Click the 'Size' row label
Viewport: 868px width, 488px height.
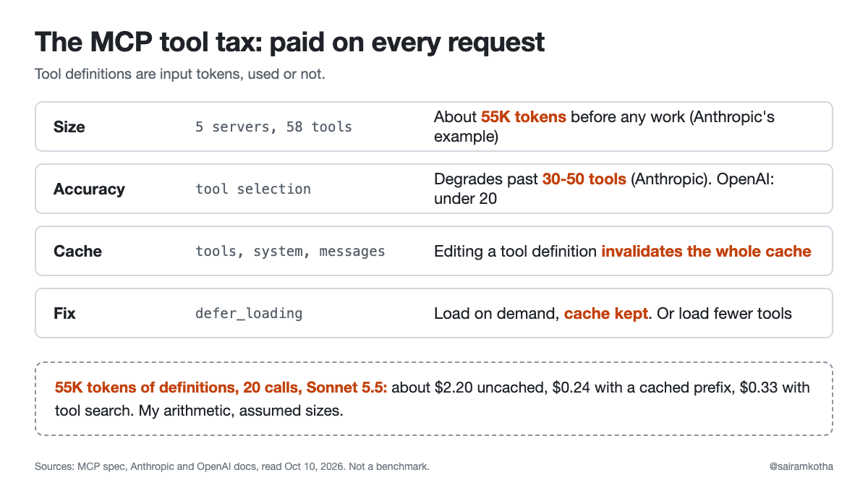69,127
